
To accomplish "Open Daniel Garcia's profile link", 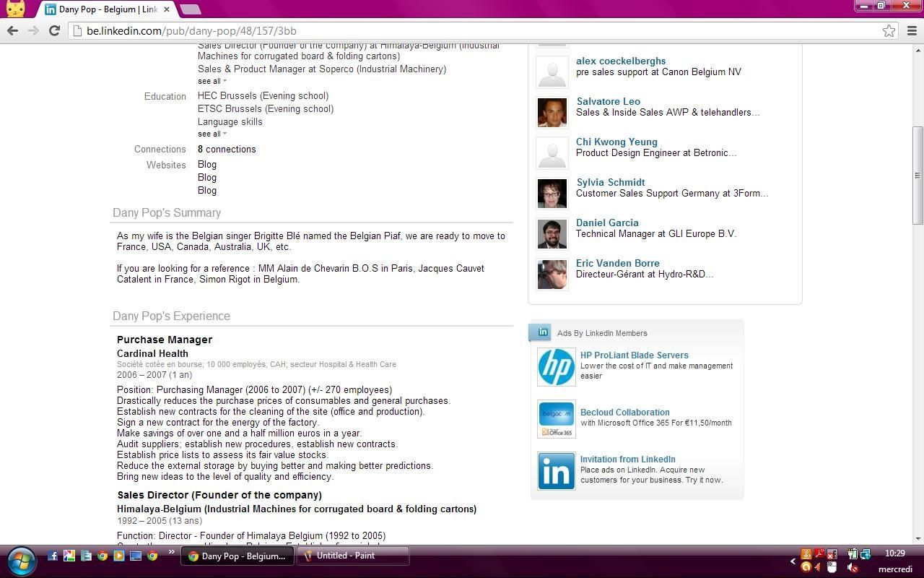I will tap(607, 223).
